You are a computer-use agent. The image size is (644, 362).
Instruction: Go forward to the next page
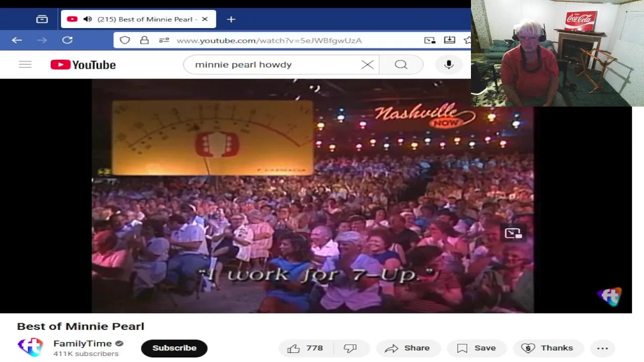(x=42, y=40)
